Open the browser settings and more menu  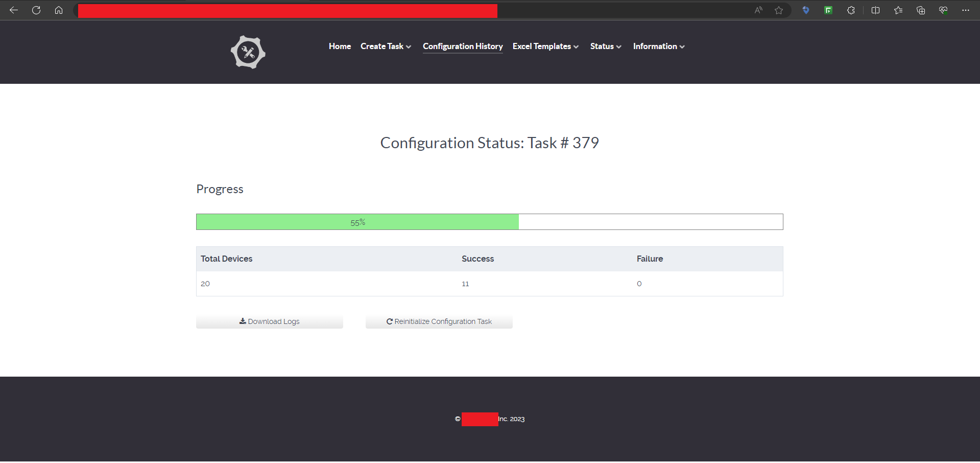(965, 10)
